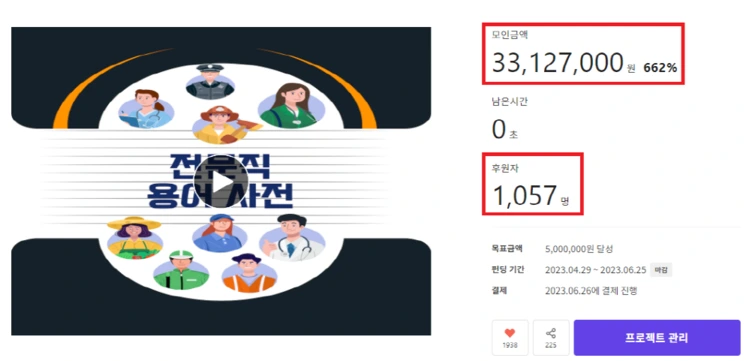Click the green-apron woman avatar at top right
The width and height of the screenshot is (749, 361).
[x=291, y=106]
